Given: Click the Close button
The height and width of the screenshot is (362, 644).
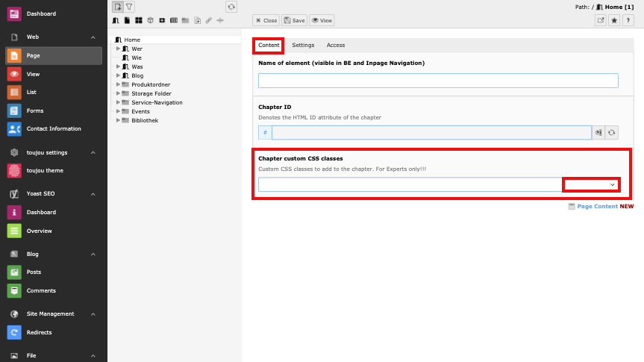Looking at the screenshot, I should pyautogui.click(x=266, y=21).
